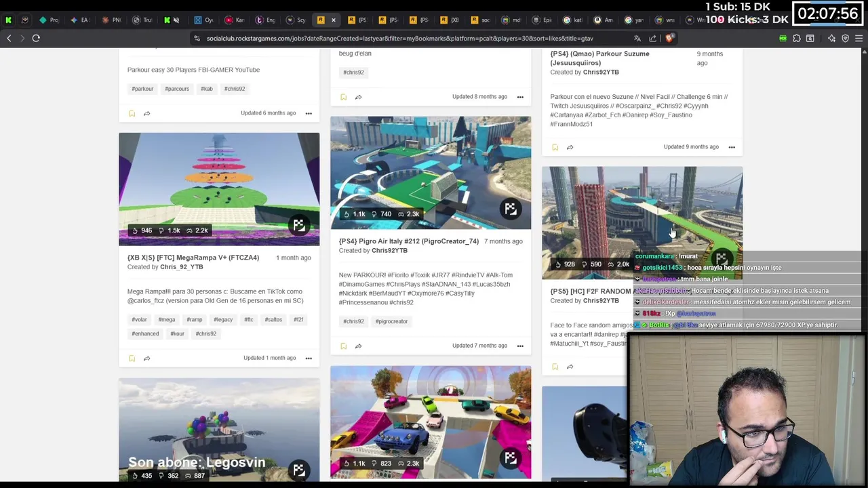Click race type icon on Pigro Air Italy thumbnail
Viewport: 868px width, 488px height.
(511, 209)
